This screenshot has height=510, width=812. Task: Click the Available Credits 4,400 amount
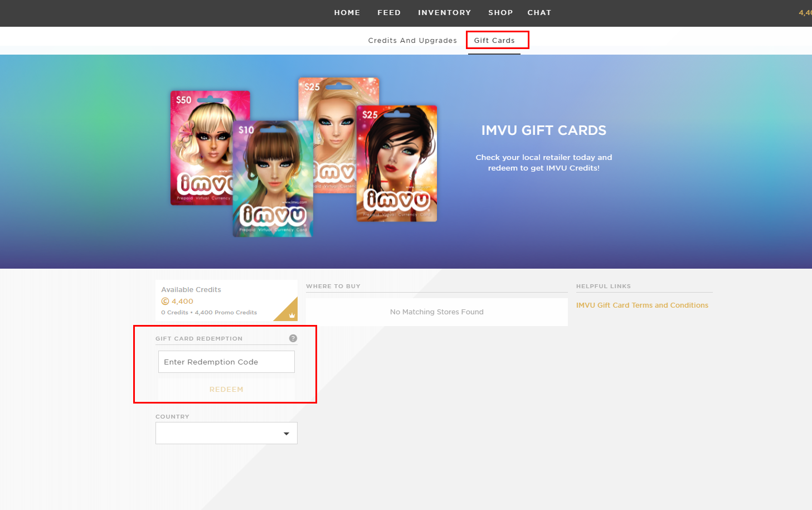coord(182,301)
